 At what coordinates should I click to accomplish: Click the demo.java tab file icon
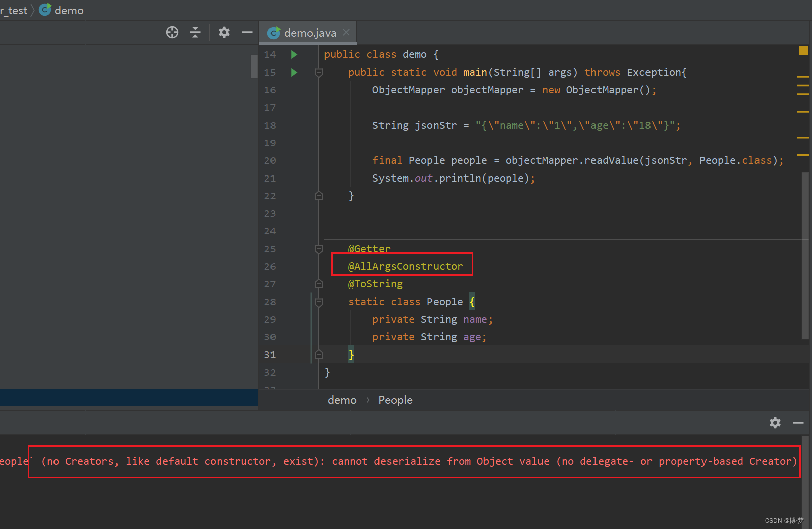click(x=274, y=33)
